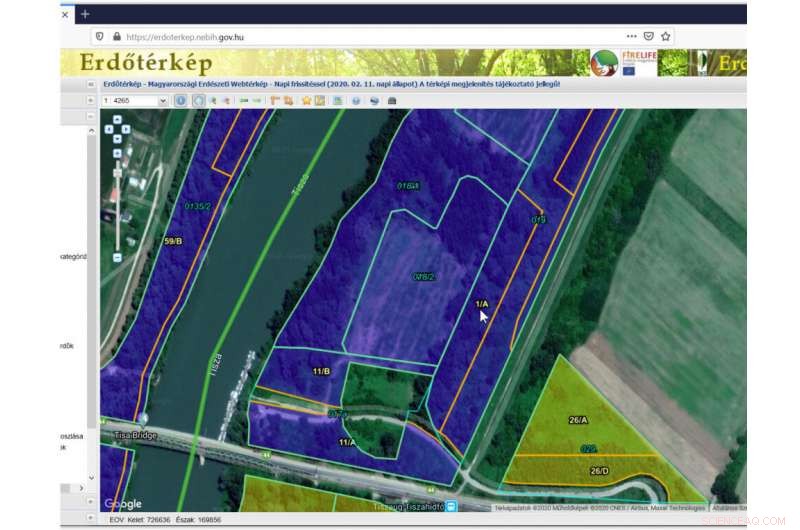Viewport: 800px width, 530px height.
Task: Click the yellow star favorites icon
Action: click(307, 100)
